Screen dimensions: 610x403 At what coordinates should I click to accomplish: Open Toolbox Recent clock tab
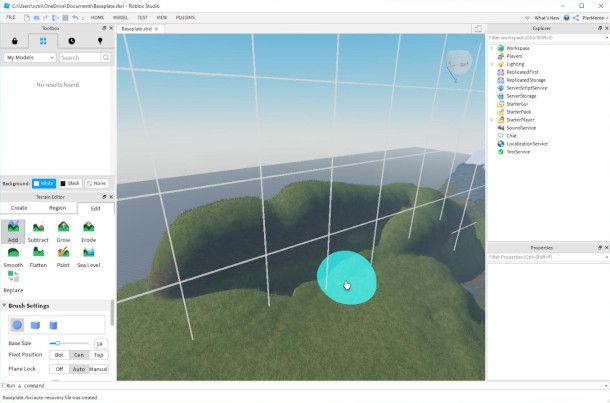(x=72, y=41)
